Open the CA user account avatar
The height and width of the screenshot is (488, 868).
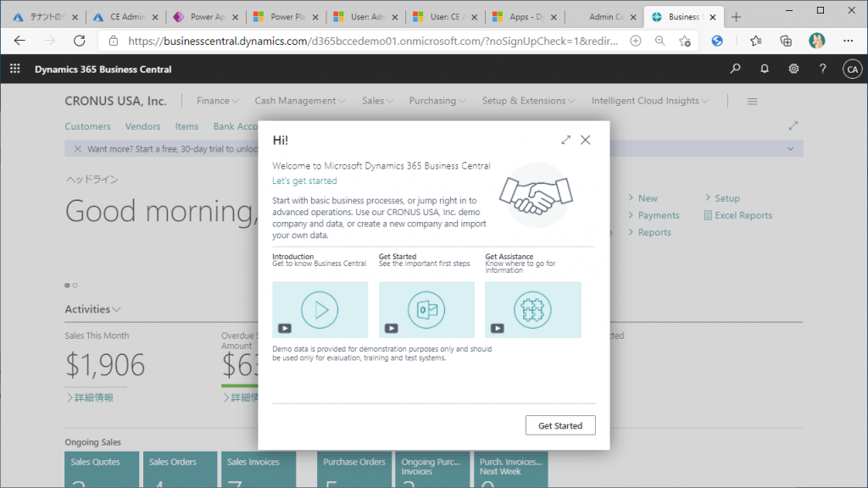click(x=853, y=69)
